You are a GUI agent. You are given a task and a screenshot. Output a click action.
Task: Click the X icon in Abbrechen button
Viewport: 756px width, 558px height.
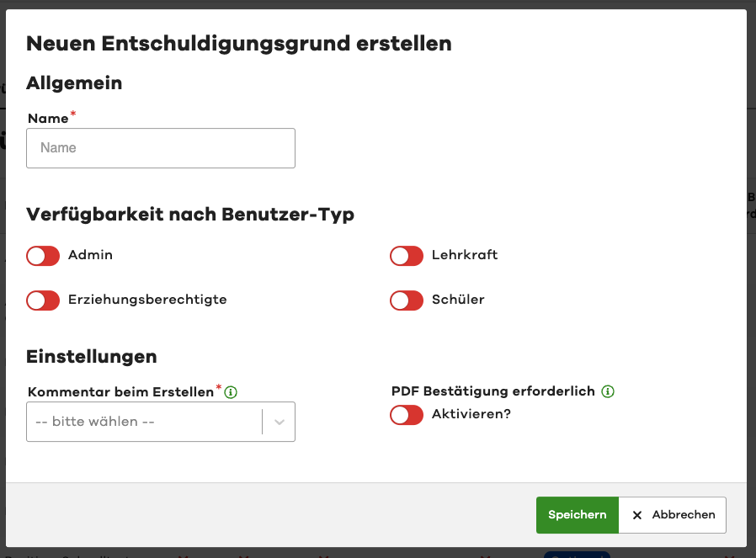point(637,515)
